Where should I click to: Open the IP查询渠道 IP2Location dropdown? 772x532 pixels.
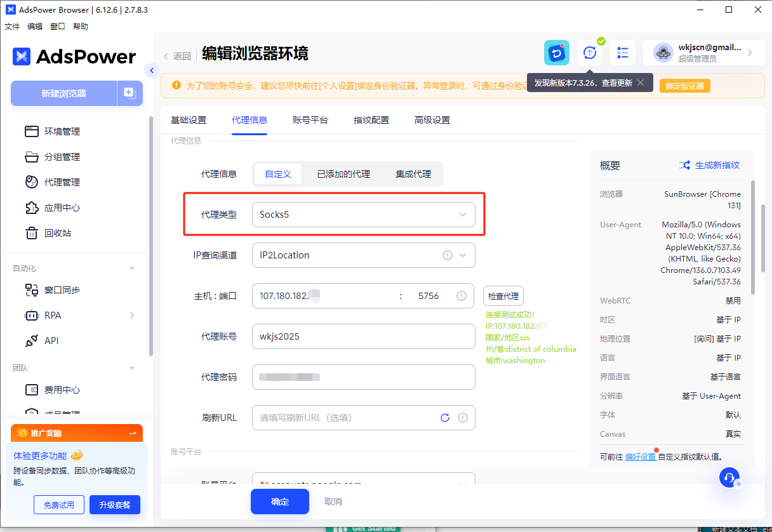coord(363,255)
